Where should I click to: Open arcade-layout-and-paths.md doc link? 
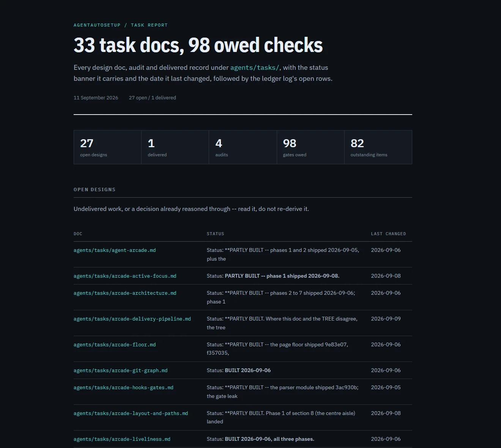click(x=131, y=413)
